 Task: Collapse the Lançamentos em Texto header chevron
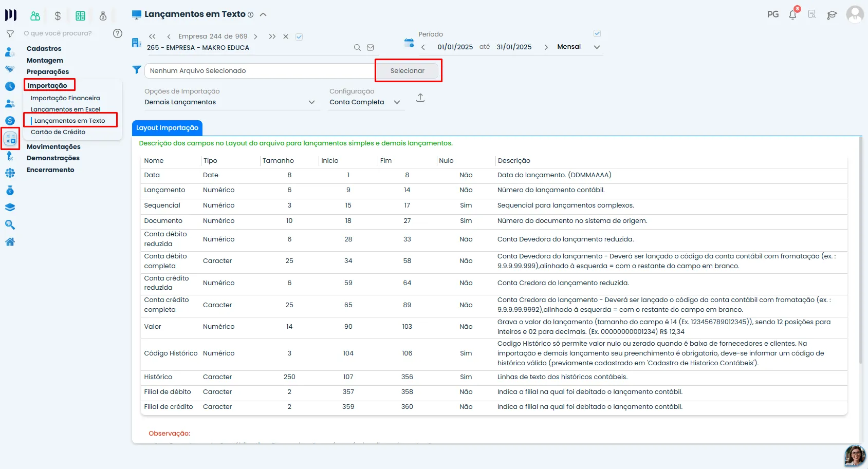point(263,15)
